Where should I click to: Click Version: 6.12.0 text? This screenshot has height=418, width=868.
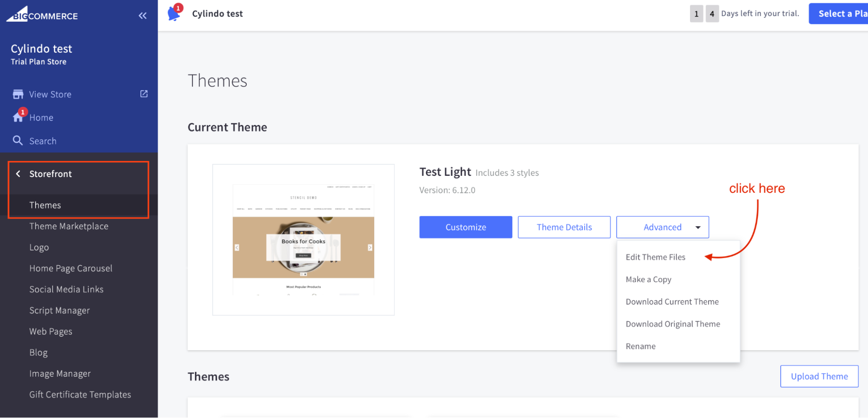[447, 190]
